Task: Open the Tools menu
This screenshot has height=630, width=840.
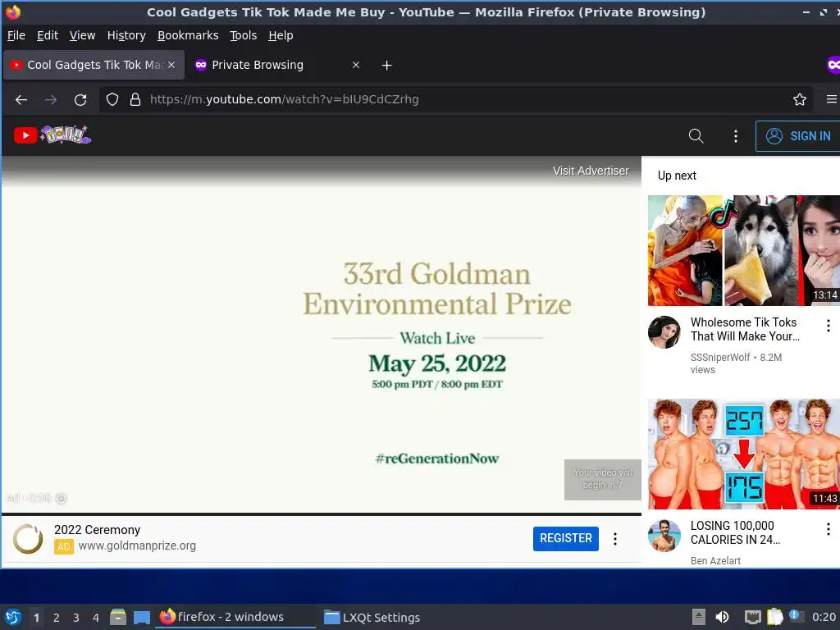Action: tap(243, 35)
